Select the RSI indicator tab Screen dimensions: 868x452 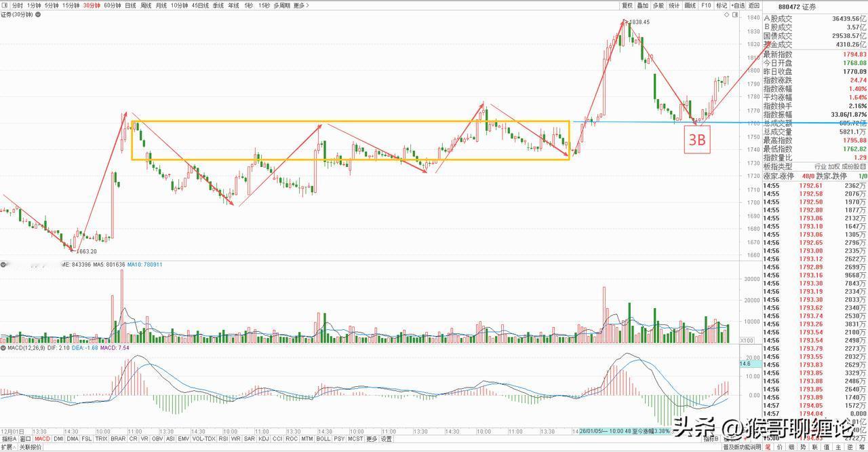click(x=223, y=438)
